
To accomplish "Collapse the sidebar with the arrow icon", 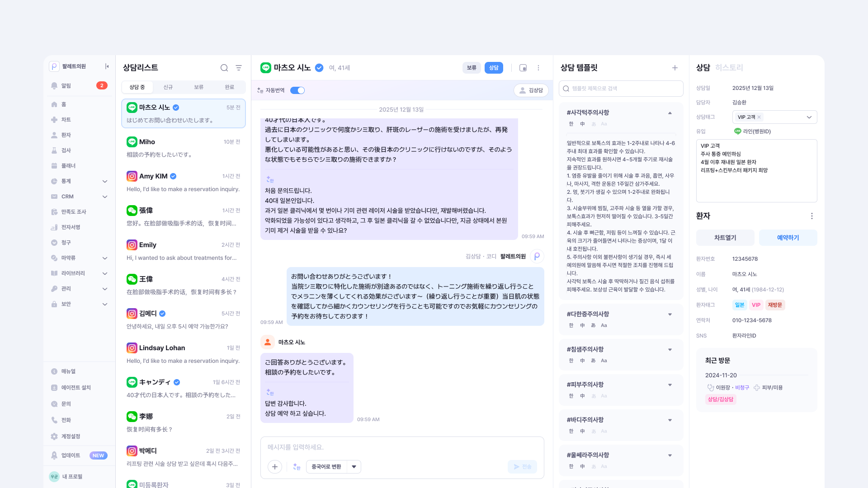I will [107, 66].
